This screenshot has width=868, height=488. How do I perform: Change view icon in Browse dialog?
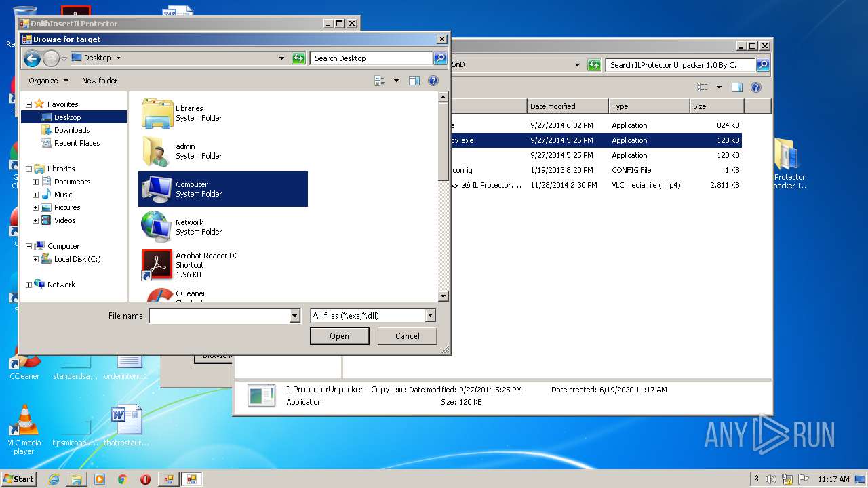click(x=380, y=81)
